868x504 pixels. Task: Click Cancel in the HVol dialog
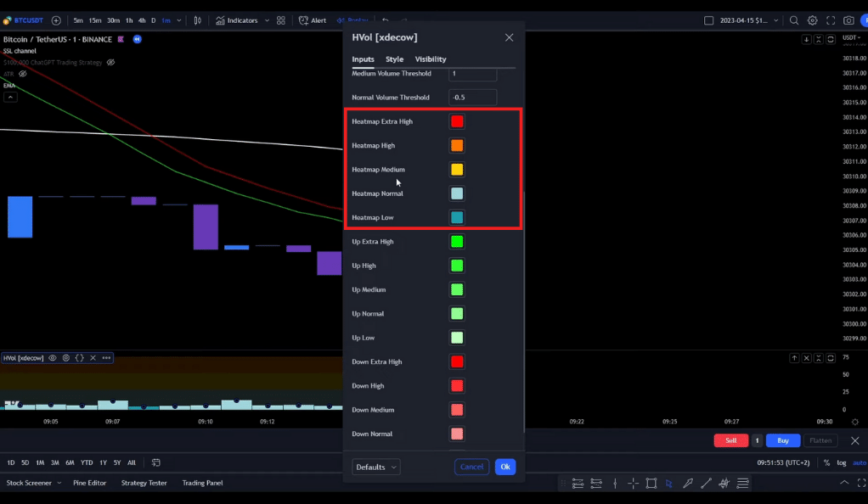point(471,467)
